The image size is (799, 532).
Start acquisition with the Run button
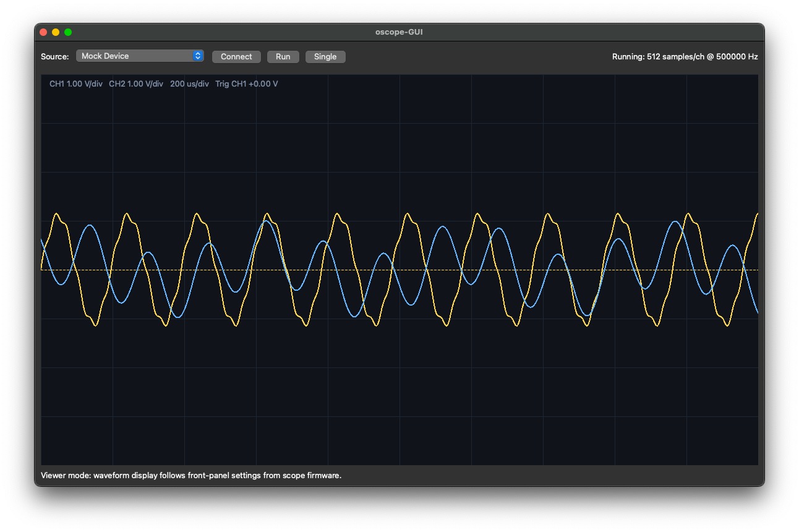283,57
